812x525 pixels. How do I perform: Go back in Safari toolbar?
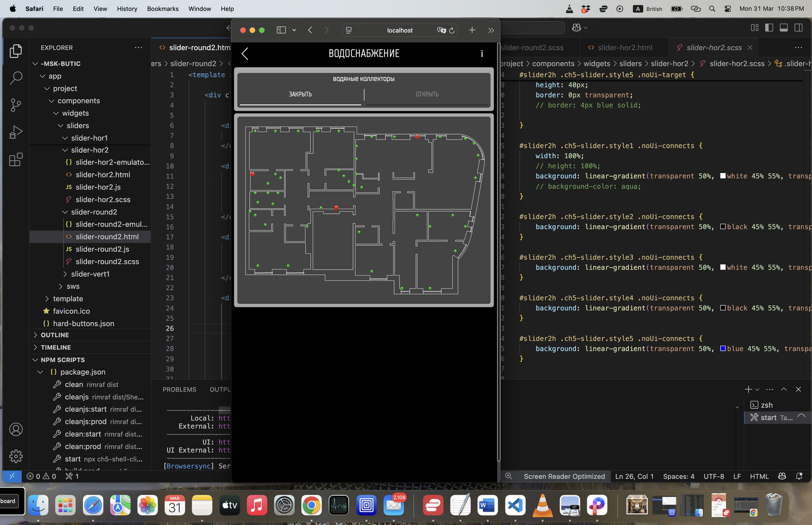(x=310, y=30)
